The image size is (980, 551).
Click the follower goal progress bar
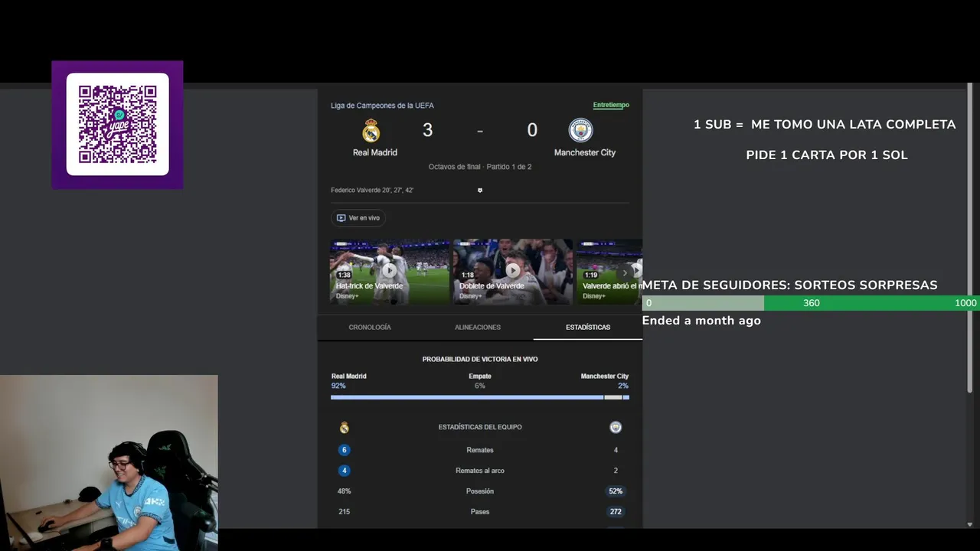[811, 303]
